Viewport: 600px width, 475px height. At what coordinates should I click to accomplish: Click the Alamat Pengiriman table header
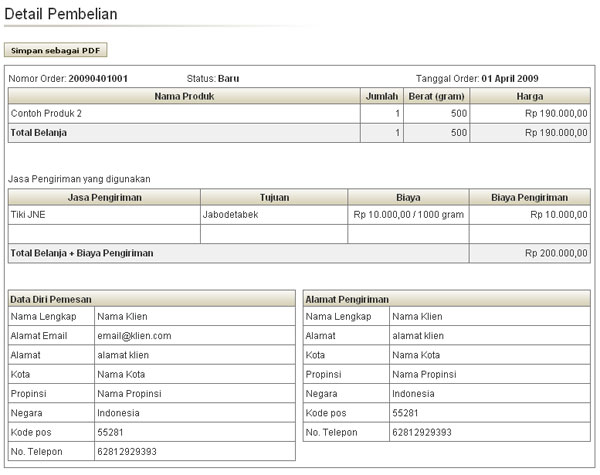point(347,299)
